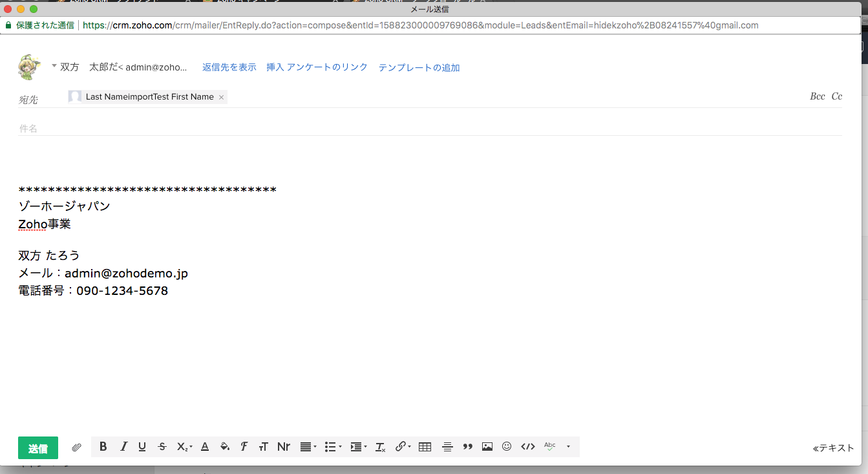Image resolution: width=868 pixels, height=474 pixels.
Task: Open indent options dropdown
Action: [x=358, y=447]
